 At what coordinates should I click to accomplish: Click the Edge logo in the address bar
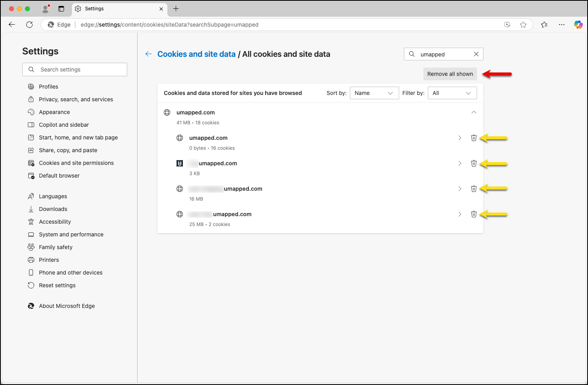click(51, 25)
